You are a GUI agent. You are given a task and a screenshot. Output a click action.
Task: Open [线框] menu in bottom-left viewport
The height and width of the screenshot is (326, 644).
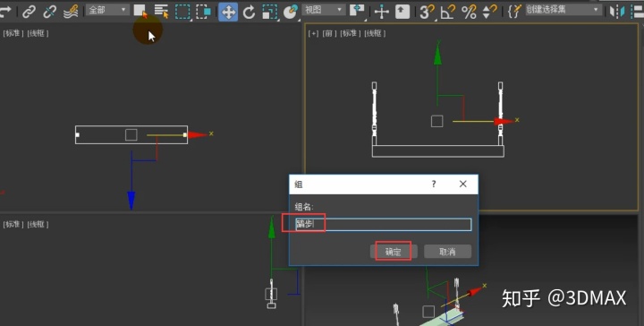point(38,225)
